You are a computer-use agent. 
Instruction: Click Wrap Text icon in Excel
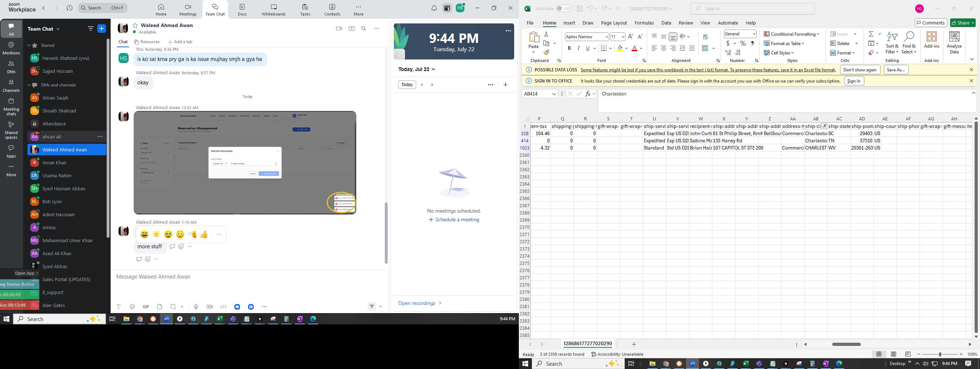point(705,37)
